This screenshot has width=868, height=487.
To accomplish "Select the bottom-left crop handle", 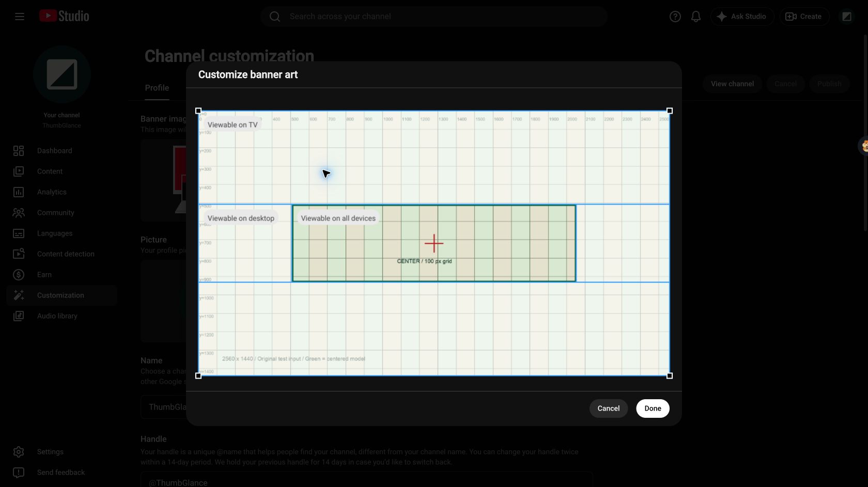I will point(198,376).
